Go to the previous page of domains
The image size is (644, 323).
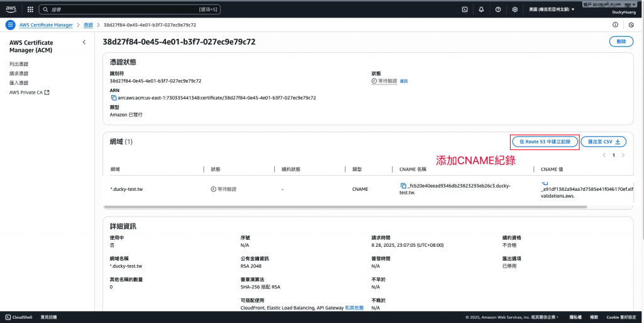point(604,155)
